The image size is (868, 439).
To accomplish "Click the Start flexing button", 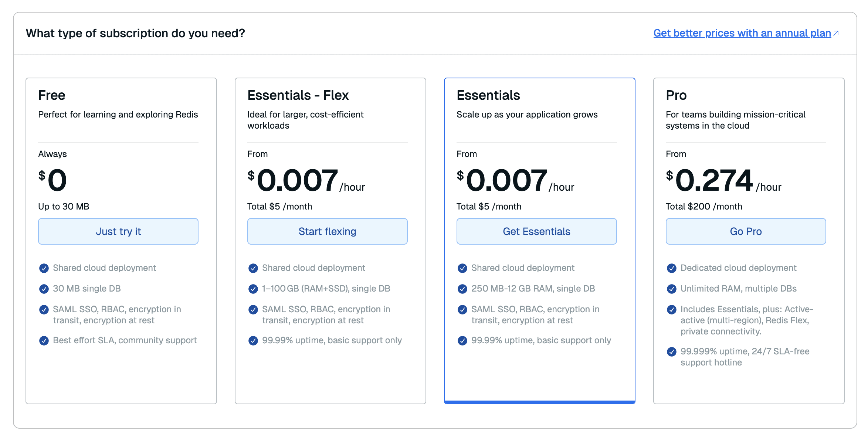I will click(x=327, y=231).
